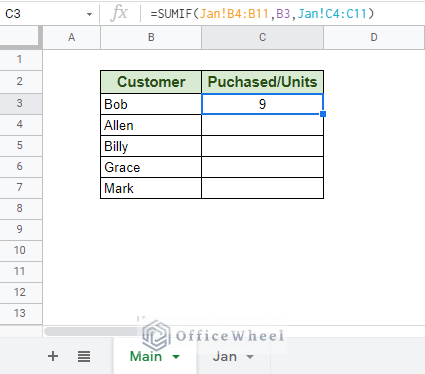Select column A header
The width and height of the screenshot is (425, 374).
click(x=72, y=37)
